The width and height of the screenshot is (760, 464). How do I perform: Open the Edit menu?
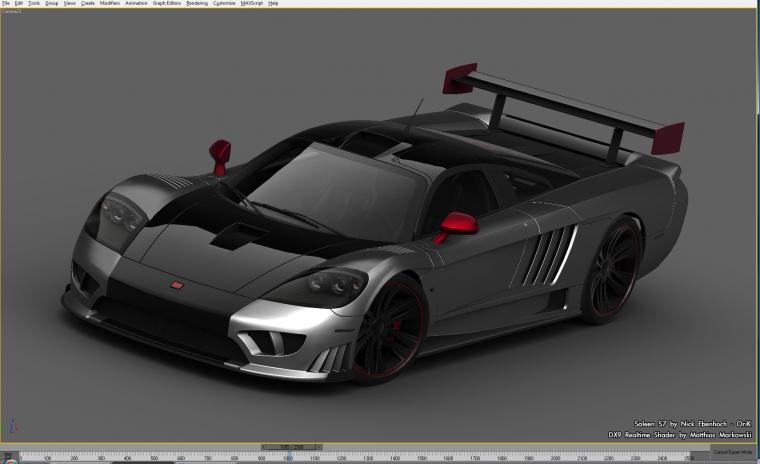(x=18, y=3)
